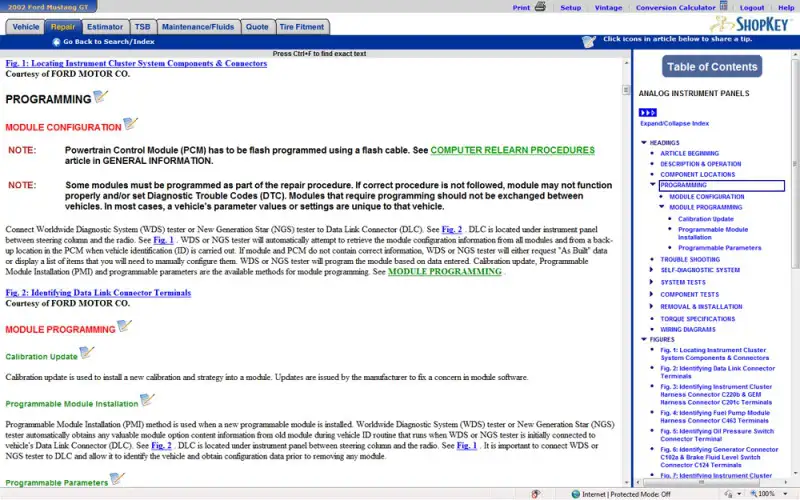Open the Tire Fitment tab
Image resolution: width=800 pixels, height=500 pixels.
pos(302,27)
